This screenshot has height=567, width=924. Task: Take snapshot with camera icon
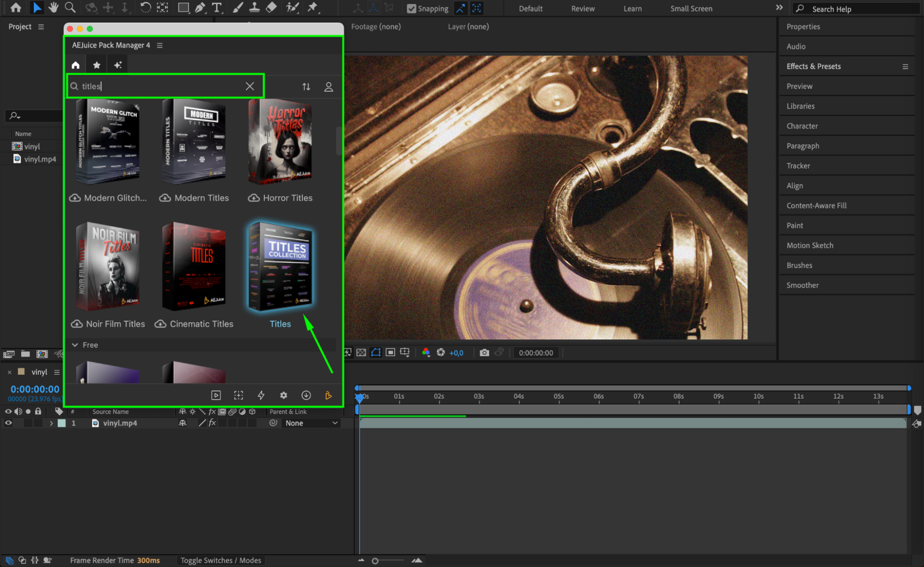point(484,352)
